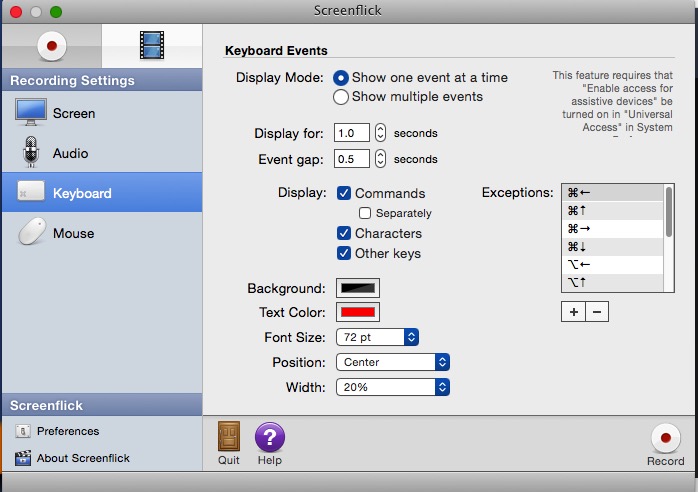Click the white Mouse icon

(32, 231)
